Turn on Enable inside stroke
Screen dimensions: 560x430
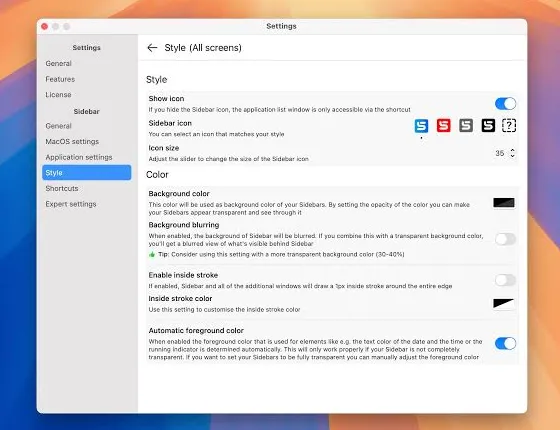[x=505, y=280]
